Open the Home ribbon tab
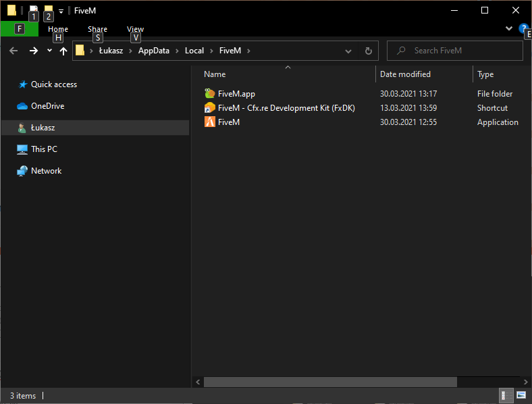532x404 pixels. [x=58, y=29]
